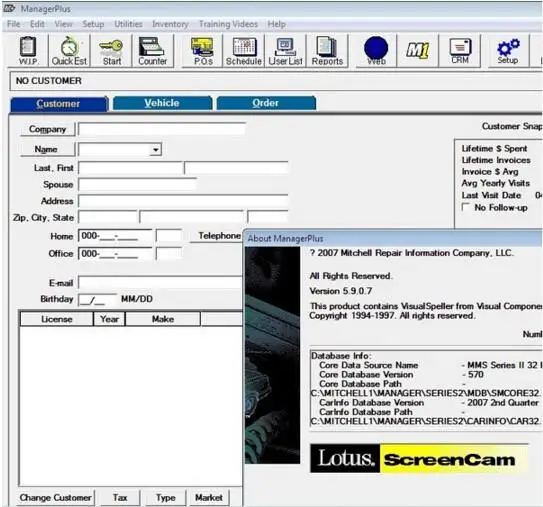The height and width of the screenshot is (507, 543).
Task: Open the Inventory menu
Action: coord(170,24)
